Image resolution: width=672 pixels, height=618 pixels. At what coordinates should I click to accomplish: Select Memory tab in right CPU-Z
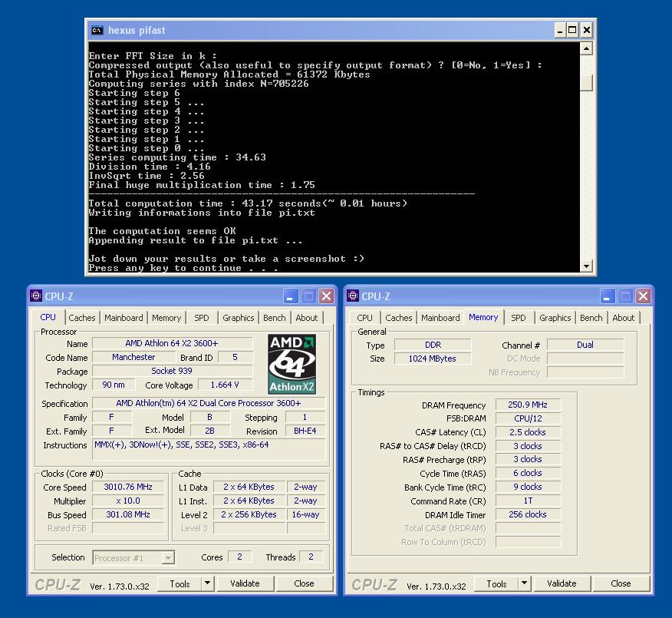483,317
